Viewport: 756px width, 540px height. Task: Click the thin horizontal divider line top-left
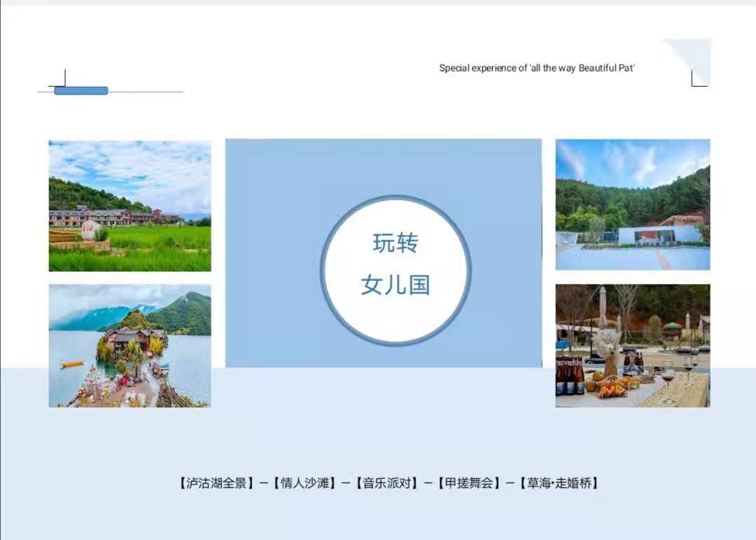[140, 90]
